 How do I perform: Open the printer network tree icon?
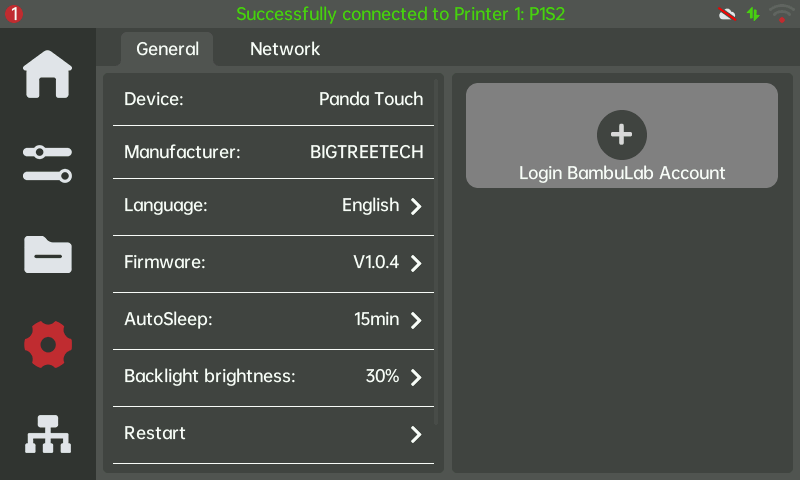(x=48, y=435)
